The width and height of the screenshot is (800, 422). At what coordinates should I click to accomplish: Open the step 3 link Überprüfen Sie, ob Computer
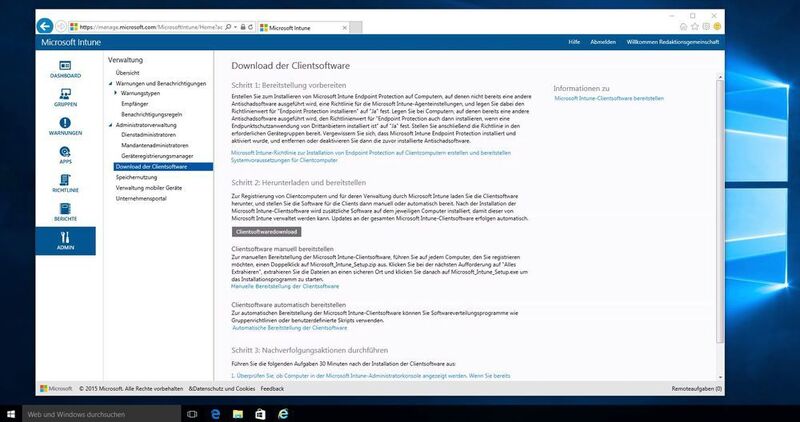tap(370, 376)
